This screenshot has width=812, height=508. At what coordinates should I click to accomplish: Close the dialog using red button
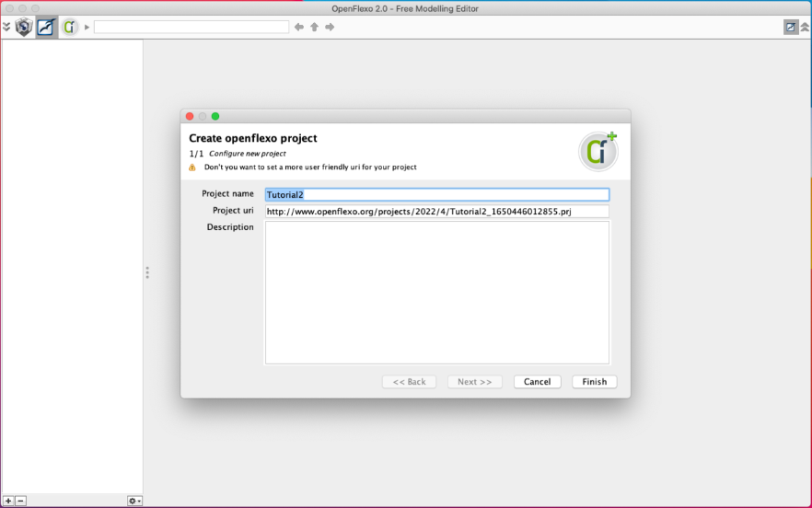pos(190,117)
